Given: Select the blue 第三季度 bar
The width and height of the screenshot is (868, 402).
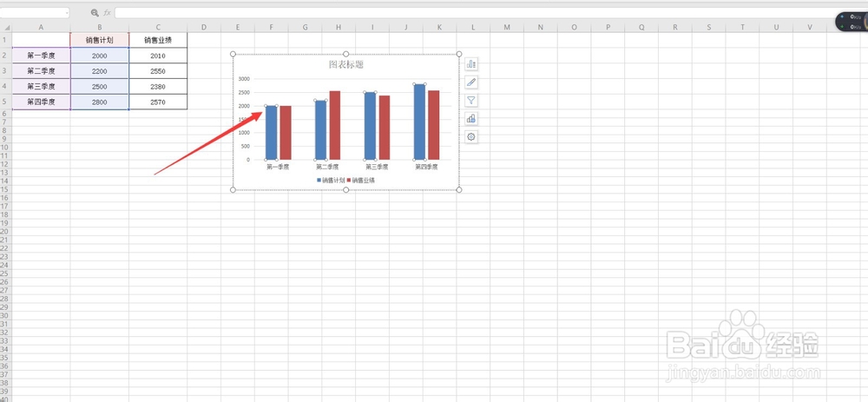Looking at the screenshot, I should point(370,126).
